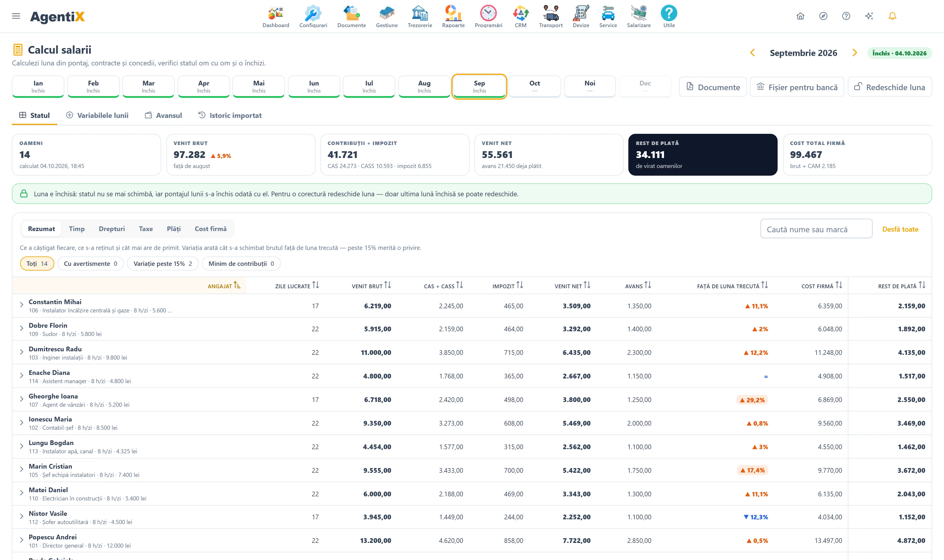Expand the Constantin Mihai row

(22, 305)
